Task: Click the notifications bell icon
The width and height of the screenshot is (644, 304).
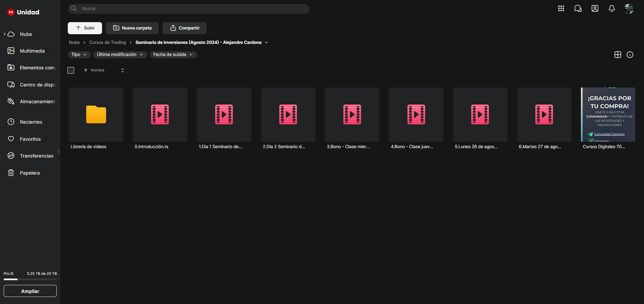Action: pyautogui.click(x=612, y=8)
